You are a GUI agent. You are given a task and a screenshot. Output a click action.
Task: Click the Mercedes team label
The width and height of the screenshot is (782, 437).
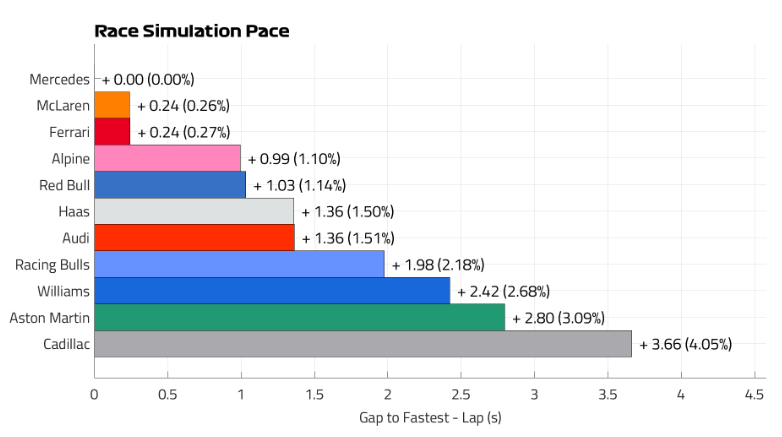(x=60, y=79)
